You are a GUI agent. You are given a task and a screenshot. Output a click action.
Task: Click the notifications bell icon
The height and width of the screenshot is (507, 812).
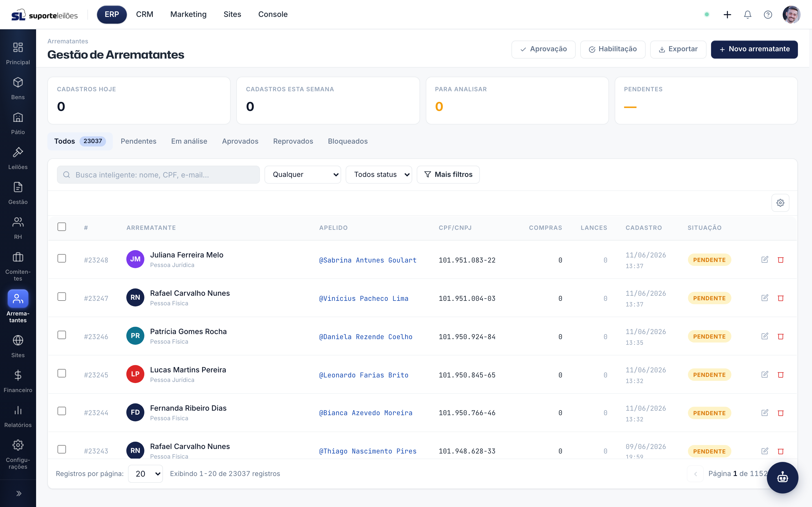tap(747, 14)
